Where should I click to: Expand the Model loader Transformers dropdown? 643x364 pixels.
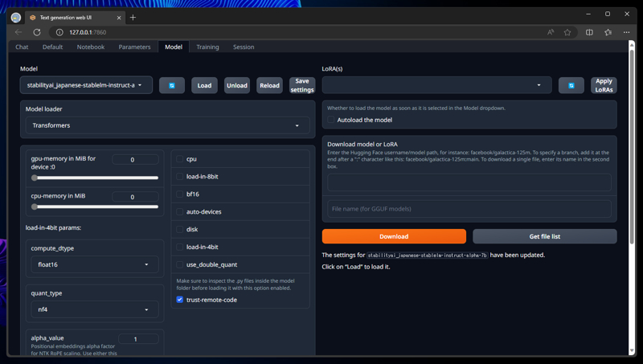click(168, 125)
